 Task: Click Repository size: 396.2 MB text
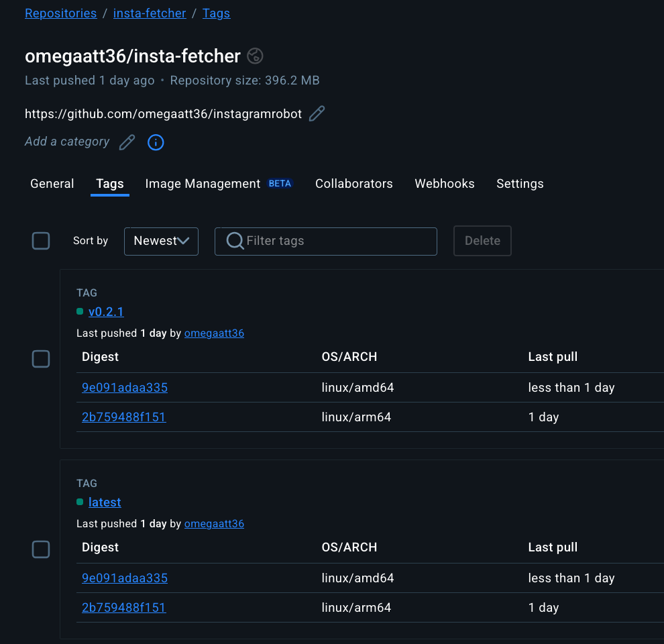click(245, 80)
